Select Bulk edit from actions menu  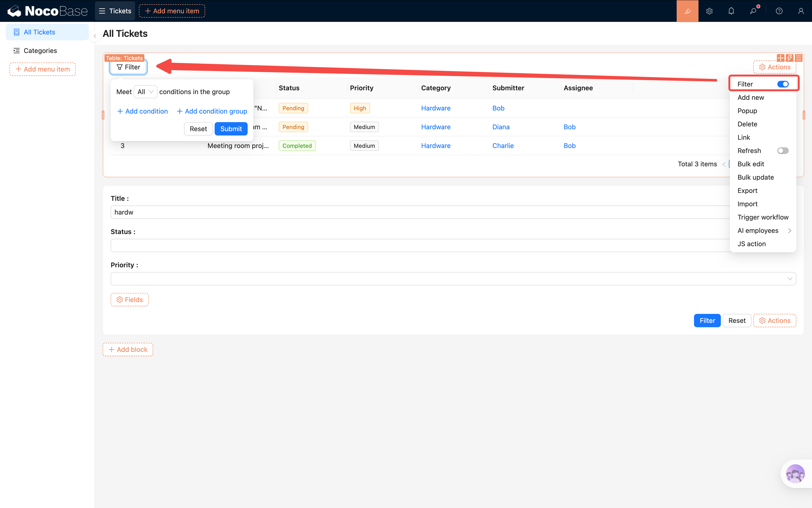[x=751, y=164]
